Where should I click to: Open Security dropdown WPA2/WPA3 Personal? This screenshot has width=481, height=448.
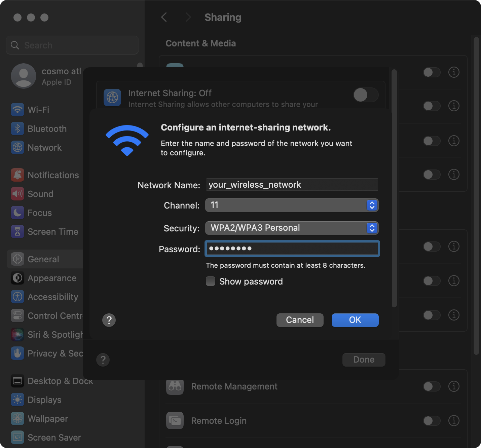coord(292,228)
